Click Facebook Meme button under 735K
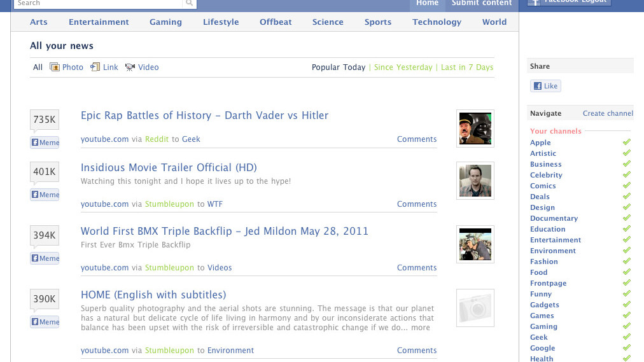This screenshot has height=362, width=644. coord(45,143)
